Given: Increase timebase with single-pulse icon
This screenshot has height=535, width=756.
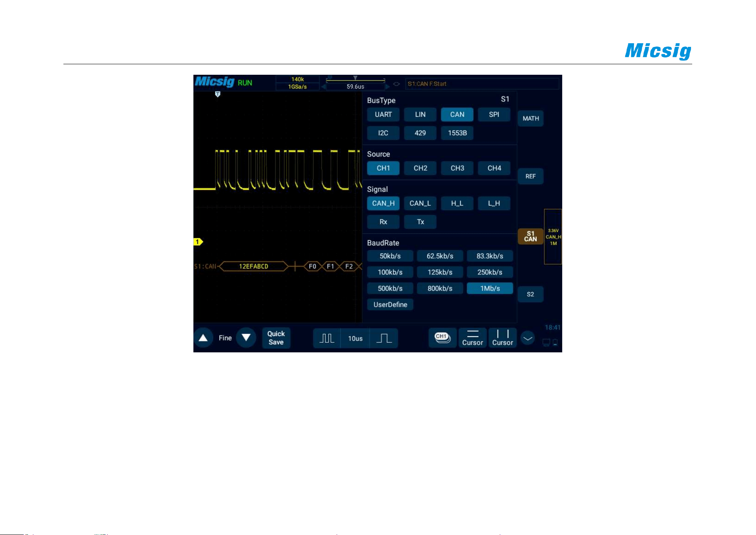Looking at the screenshot, I should 384,338.
